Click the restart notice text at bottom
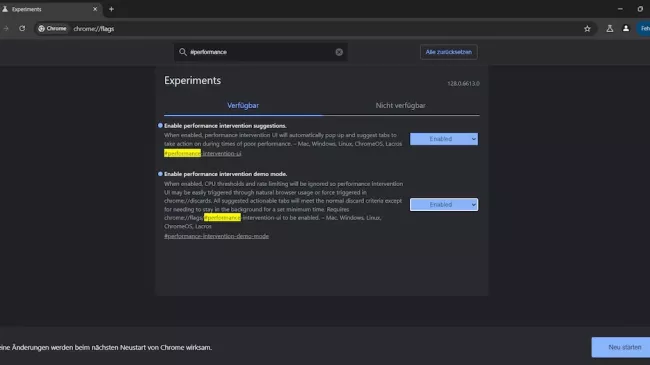This screenshot has width=650, height=365. pos(106,348)
